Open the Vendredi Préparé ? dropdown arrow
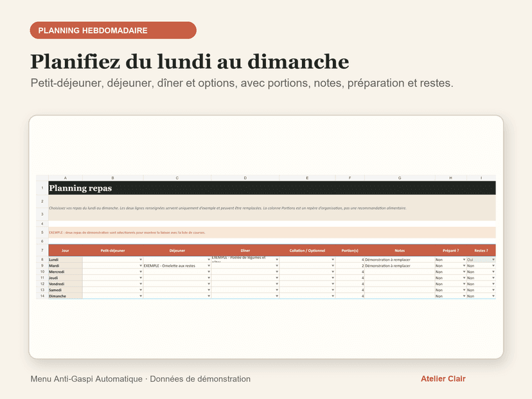Screen dimensions: 532x399 tap(464, 284)
